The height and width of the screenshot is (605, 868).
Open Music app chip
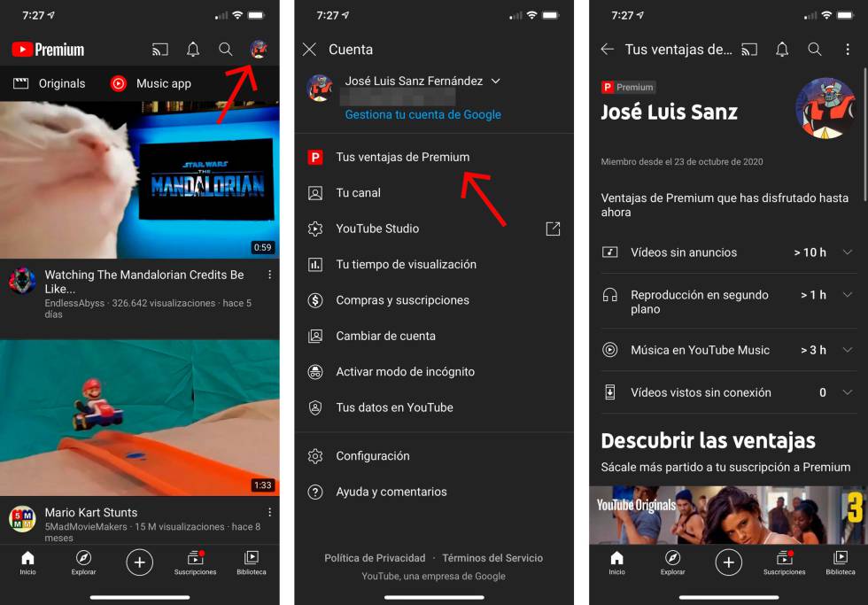pyautogui.click(x=151, y=83)
